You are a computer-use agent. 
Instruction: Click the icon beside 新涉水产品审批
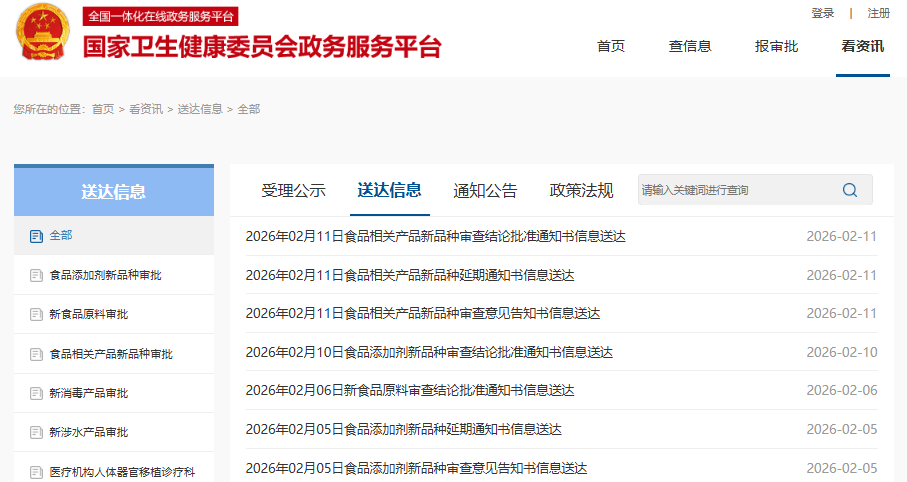tap(36, 433)
